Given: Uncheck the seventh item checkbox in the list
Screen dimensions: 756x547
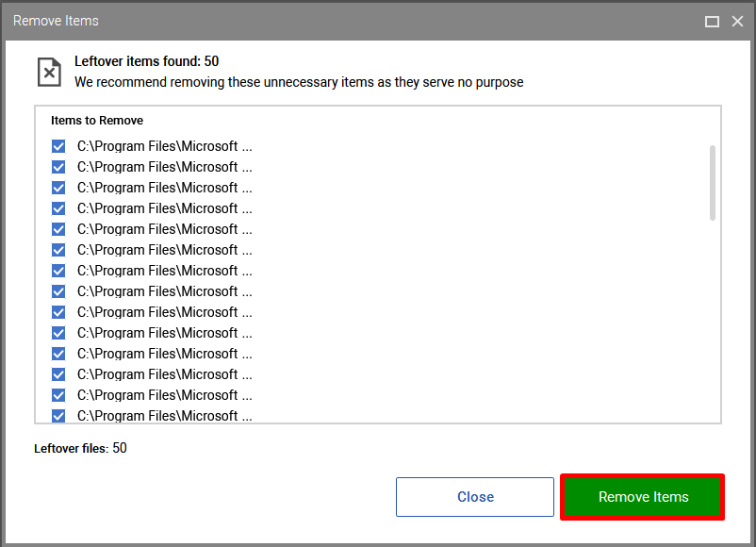Looking at the screenshot, I should (x=58, y=271).
